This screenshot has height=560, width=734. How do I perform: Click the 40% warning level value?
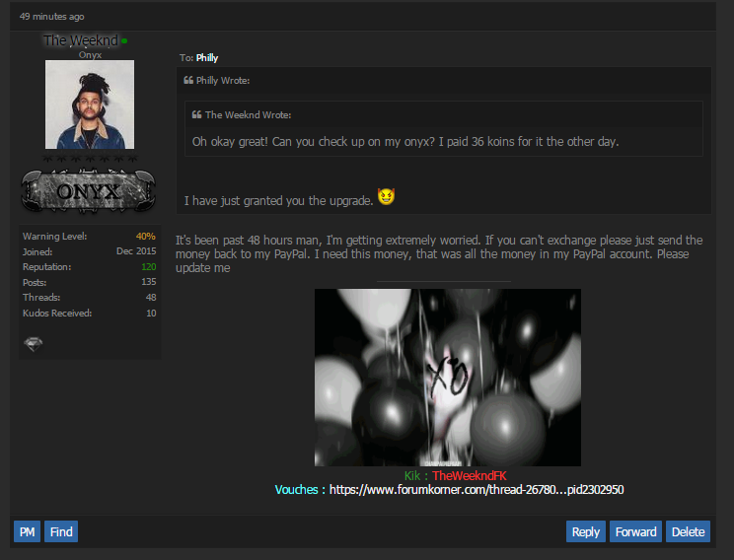146,237
